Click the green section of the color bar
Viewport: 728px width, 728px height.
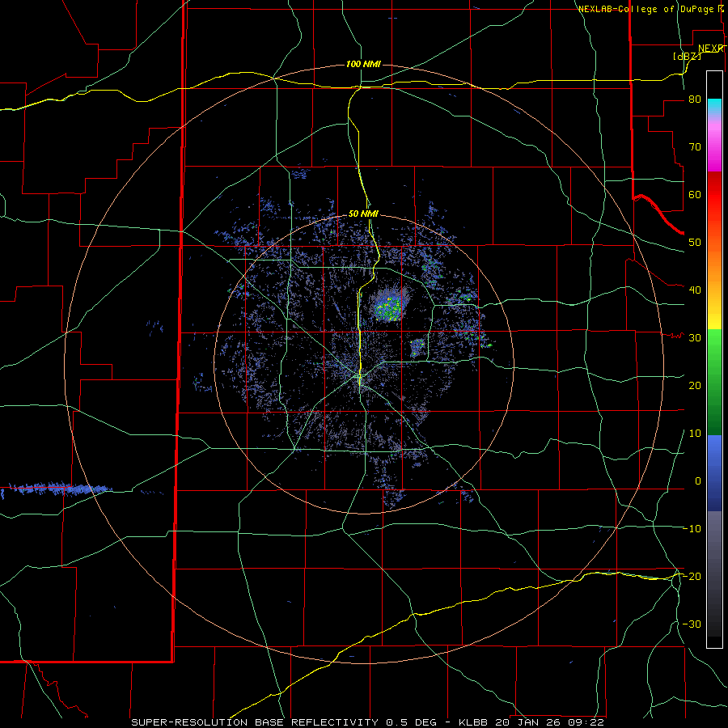(714, 382)
